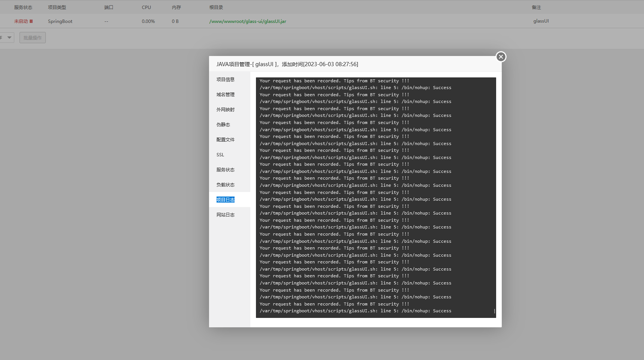Screen dimensions: 644x360
Task: Open the 网站日志 tab
Action: 230,215
